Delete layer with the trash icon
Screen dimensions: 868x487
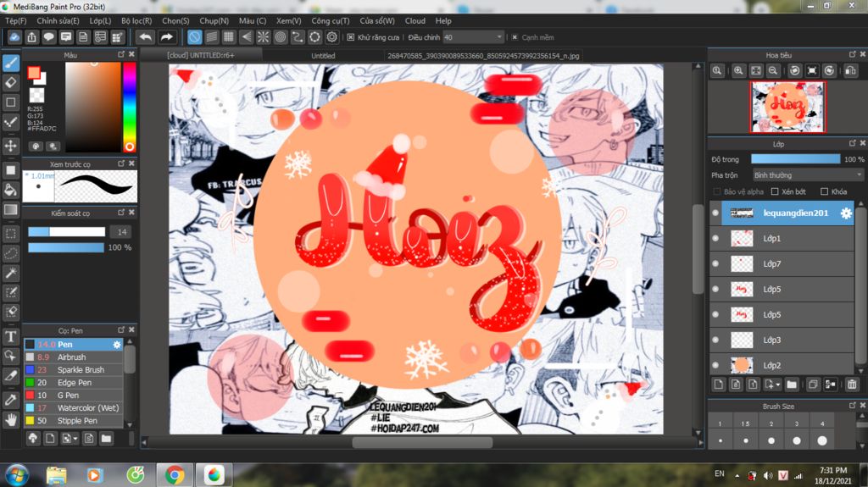tap(852, 384)
